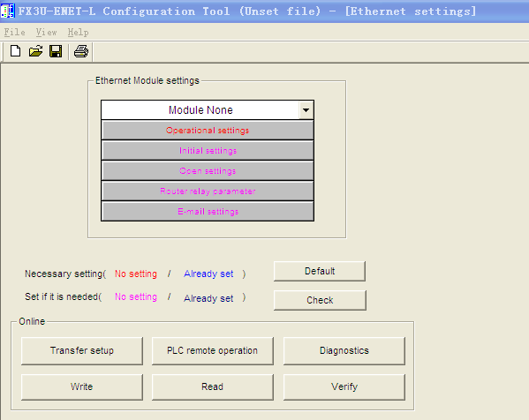The width and height of the screenshot is (529, 420).
Task: Print using the printer toolbar icon
Action: [x=81, y=51]
